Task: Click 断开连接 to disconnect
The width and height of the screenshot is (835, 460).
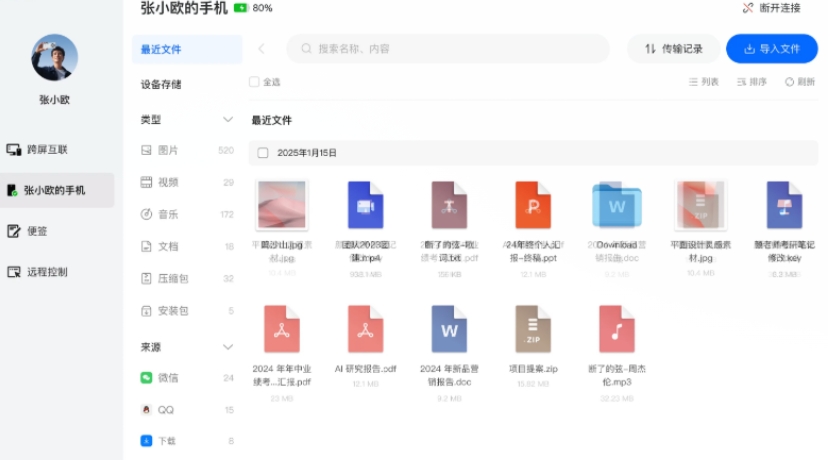Action: pos(772,8)
